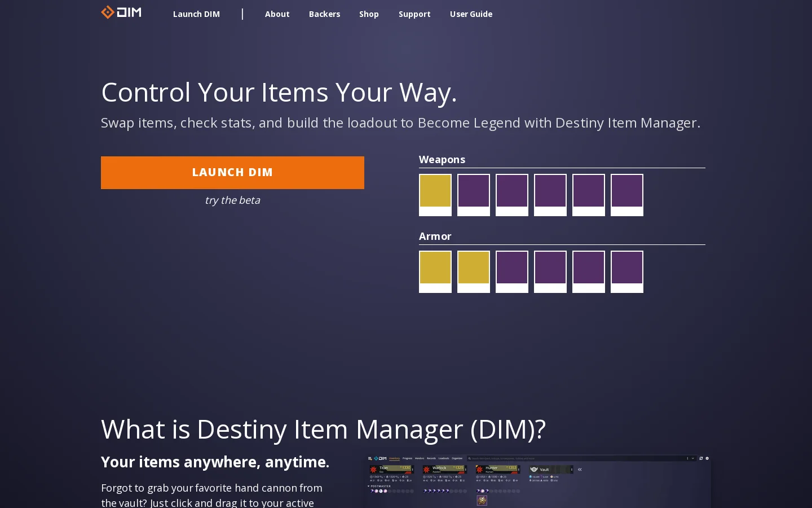The image size is (812, 508).
Task: Click the Weapons section heading
Action: point(442,160)
